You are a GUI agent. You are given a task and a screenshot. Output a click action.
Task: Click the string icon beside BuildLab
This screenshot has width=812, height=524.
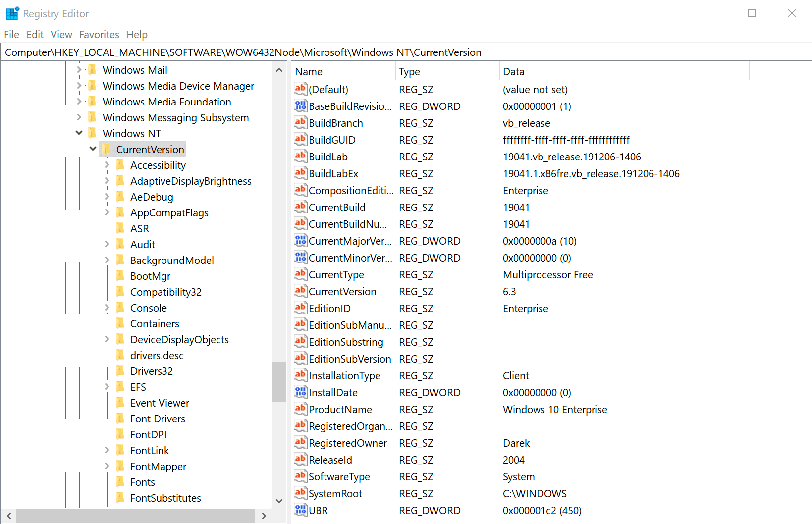click(300, 156)
